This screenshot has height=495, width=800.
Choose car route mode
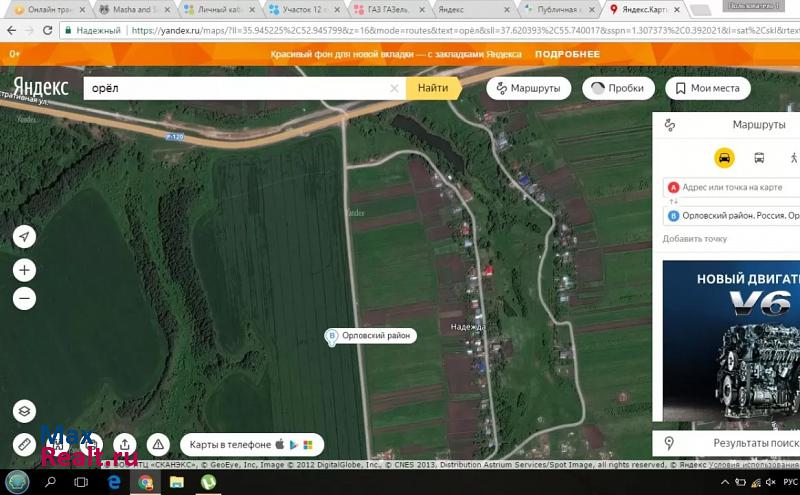click(724, 158)
